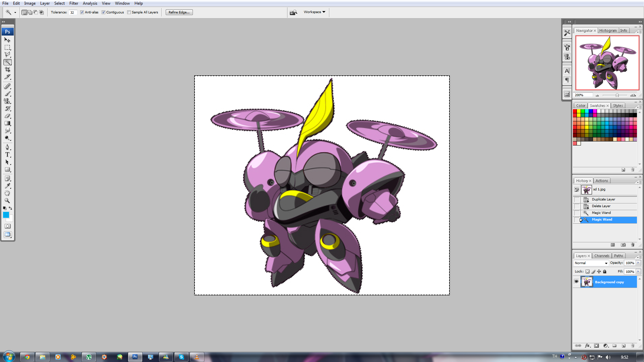Image resolution: width=644 pixels, height=362 pixels.
Task: Adjust the Navigator zoom slider
Action: (617, 95)
